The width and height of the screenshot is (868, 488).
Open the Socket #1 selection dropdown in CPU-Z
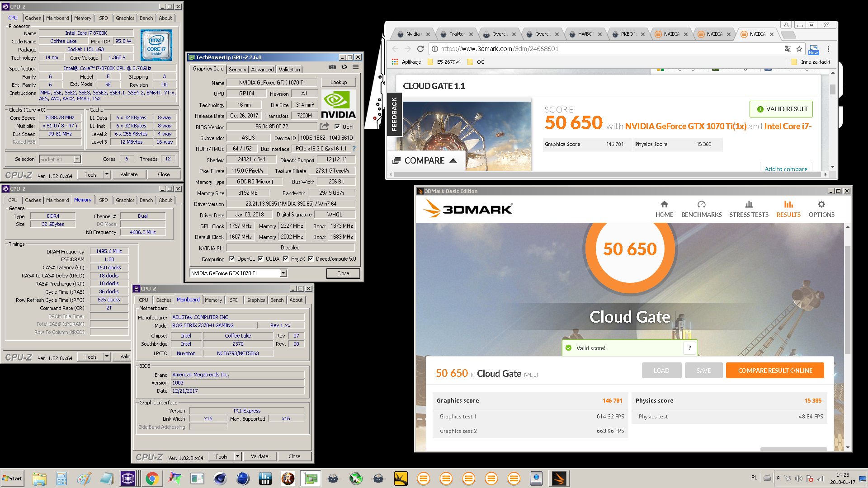pos(77,159)
